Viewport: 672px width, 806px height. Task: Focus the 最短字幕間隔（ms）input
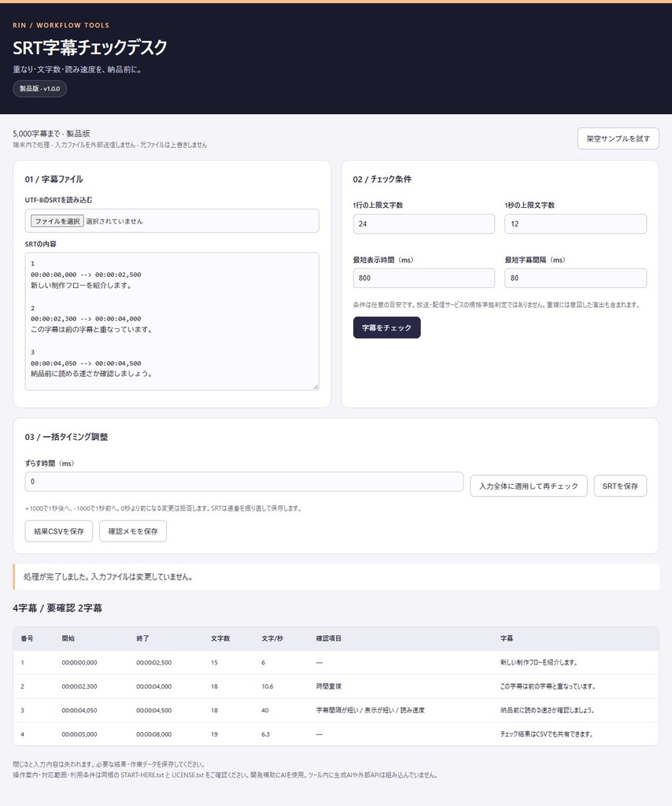point(575,278)
